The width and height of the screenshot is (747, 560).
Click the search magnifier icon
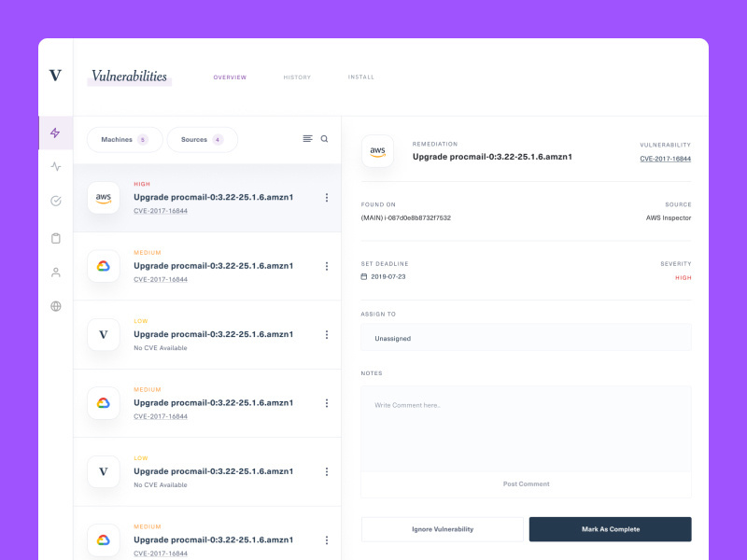click(324, 138)
